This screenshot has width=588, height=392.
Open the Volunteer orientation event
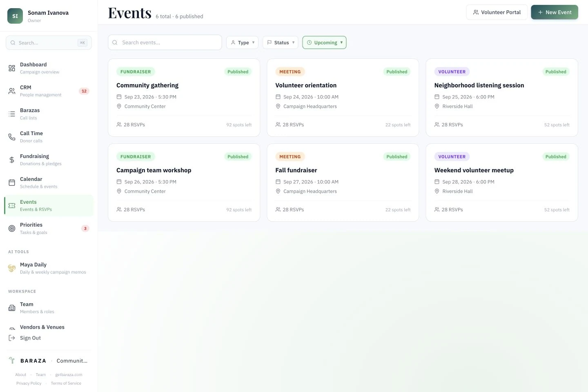click(343, 98)
